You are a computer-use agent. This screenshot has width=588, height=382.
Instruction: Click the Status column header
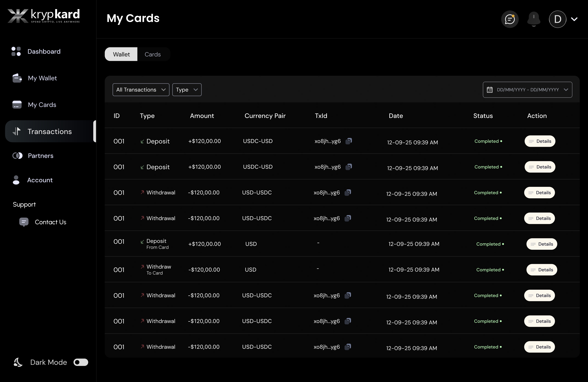click(x=483, y=116)
